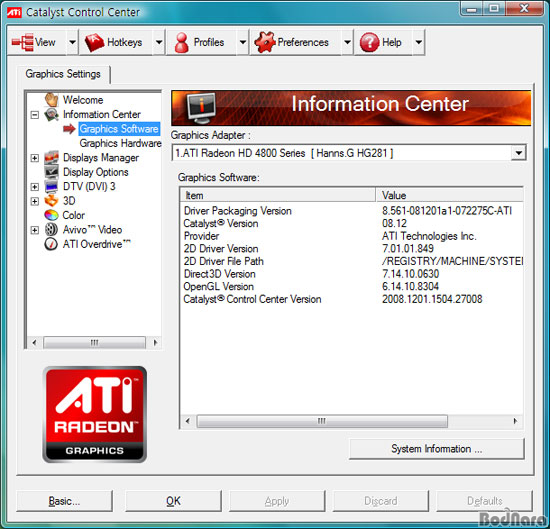Open the Welcome page in tree
The height and width of the screenshot is (529, 550).
click(83, 100)
